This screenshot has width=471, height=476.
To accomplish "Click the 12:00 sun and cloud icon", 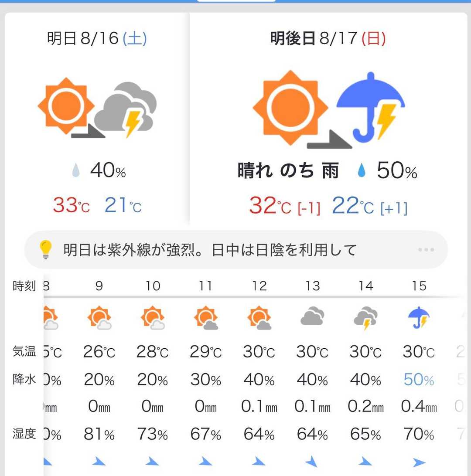I will [x=259, y=318].
